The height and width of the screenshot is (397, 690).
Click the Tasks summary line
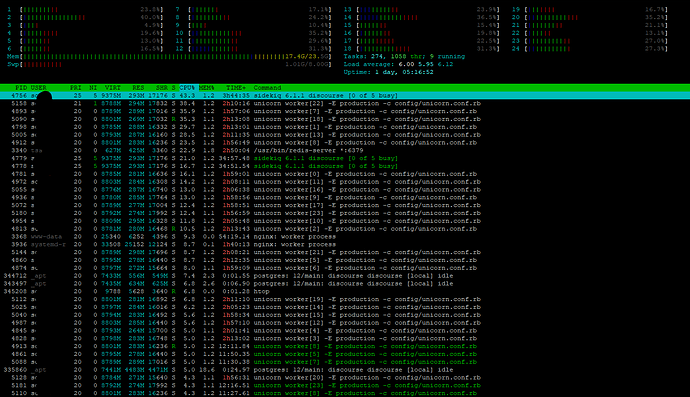(x=404, y=56)
